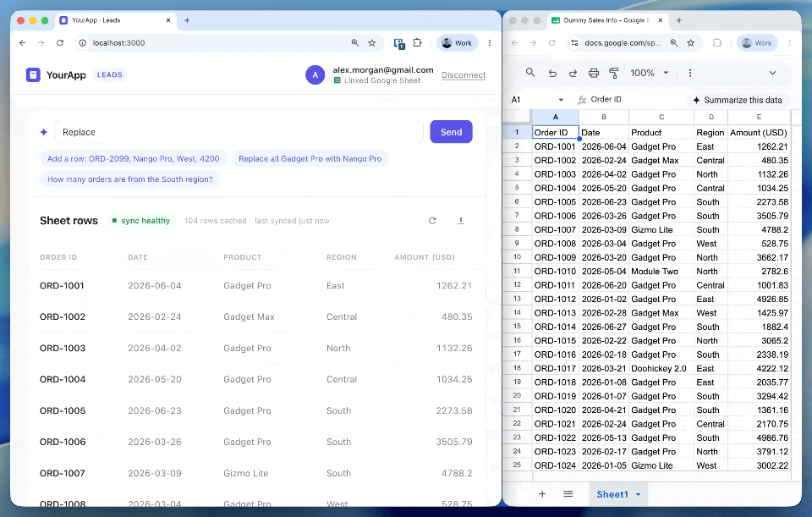The image size is (812, 517).
Task: Switch to the YourApp - Leads tab
Action: [x=115, y=20]
